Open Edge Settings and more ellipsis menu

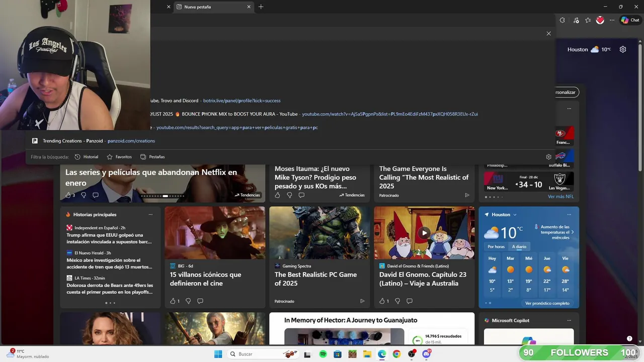tap(612, 20)
